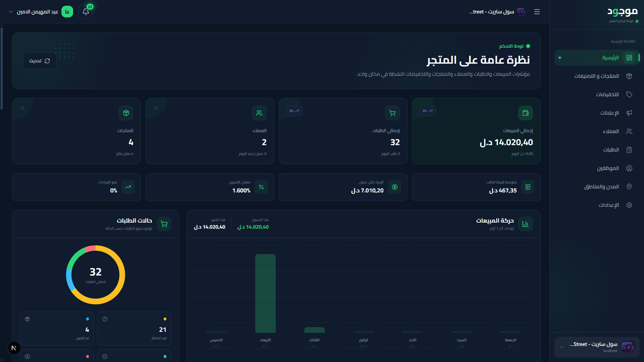Click the cart icon in إجمالي الطلبات card
This screenshot has width=644, height=362.
[x=392, y=113]
